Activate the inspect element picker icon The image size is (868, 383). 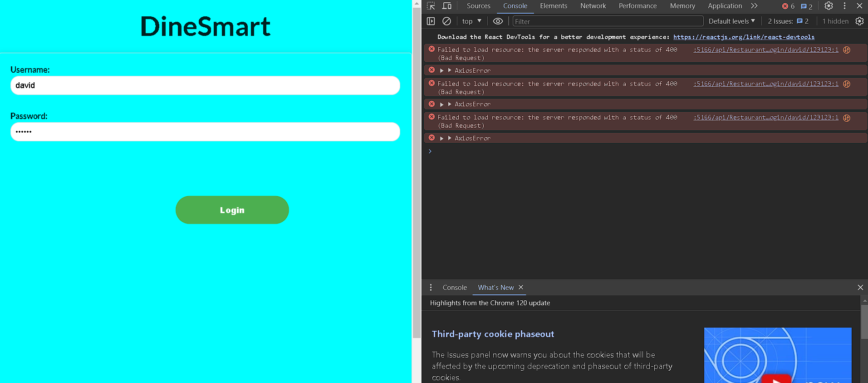(431, 6)
